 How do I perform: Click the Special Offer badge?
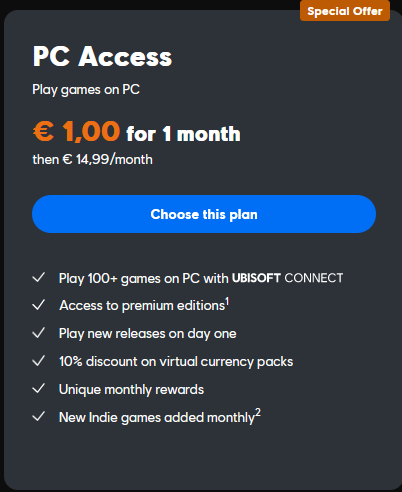pos(345,11)
